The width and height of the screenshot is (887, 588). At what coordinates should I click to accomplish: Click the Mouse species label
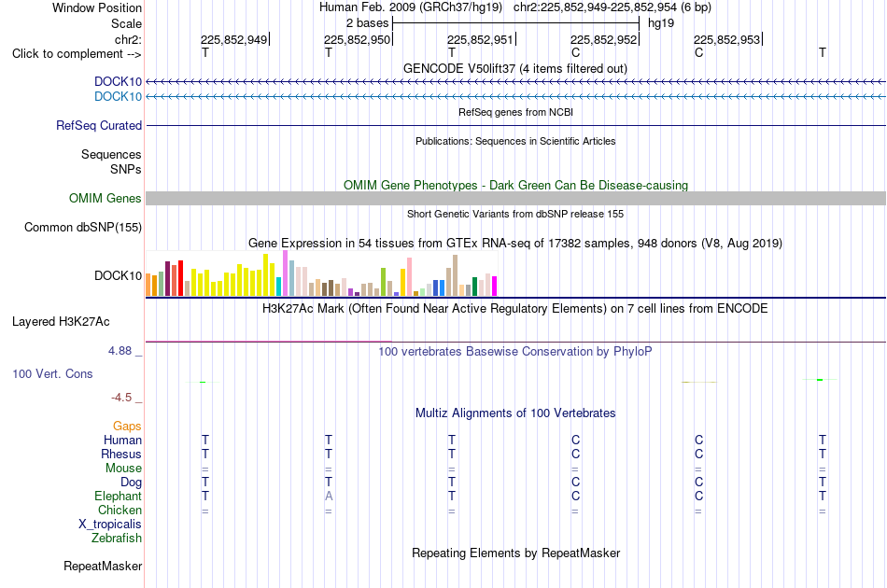pos(123,469)
